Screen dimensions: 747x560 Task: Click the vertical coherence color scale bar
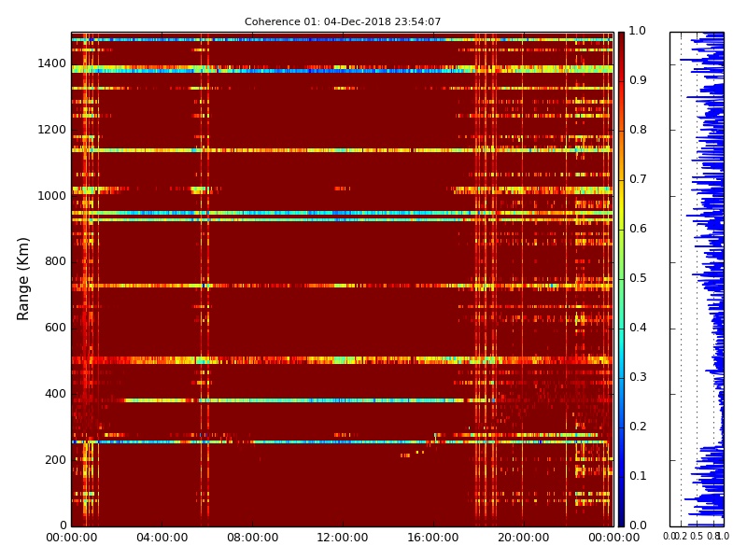621,279
